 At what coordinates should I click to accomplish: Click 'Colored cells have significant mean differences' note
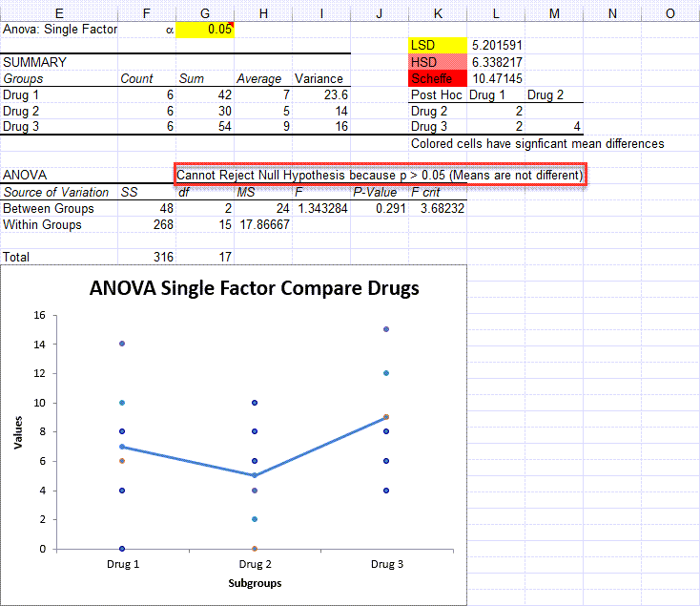pos(538,144)
